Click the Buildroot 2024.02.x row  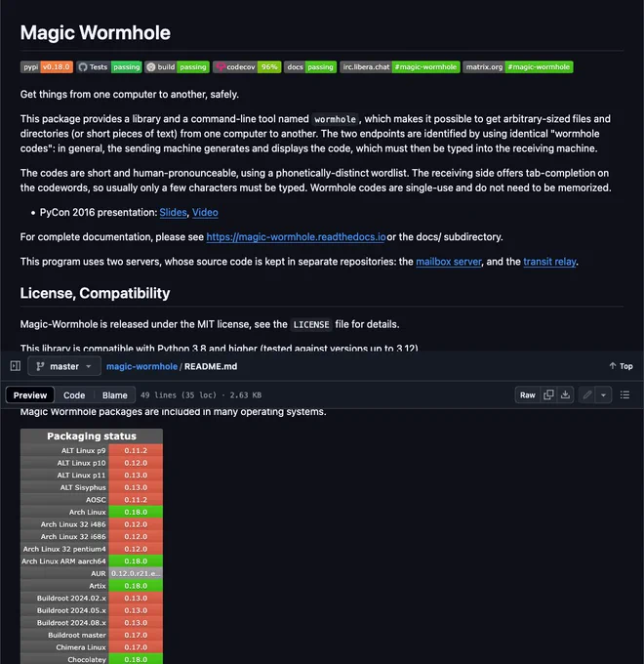[92, 598]
